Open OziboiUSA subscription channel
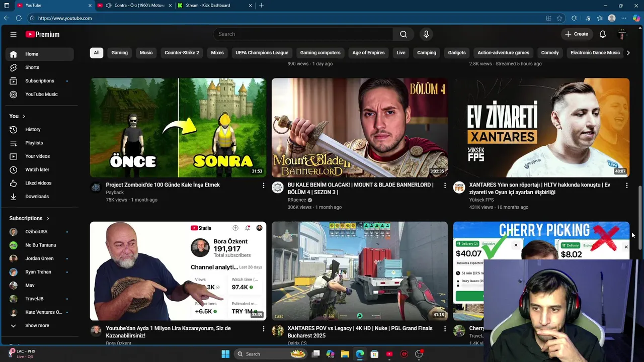 pos(40,232)
